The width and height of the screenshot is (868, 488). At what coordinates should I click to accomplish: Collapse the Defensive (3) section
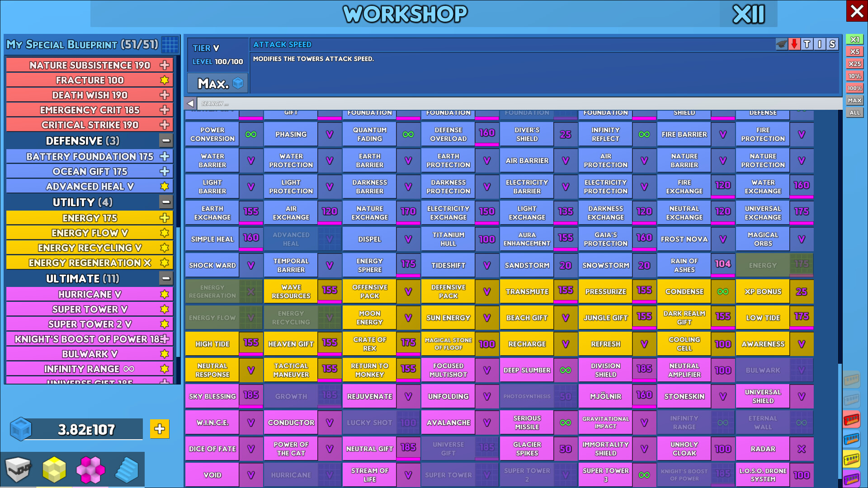coord(166,141)
